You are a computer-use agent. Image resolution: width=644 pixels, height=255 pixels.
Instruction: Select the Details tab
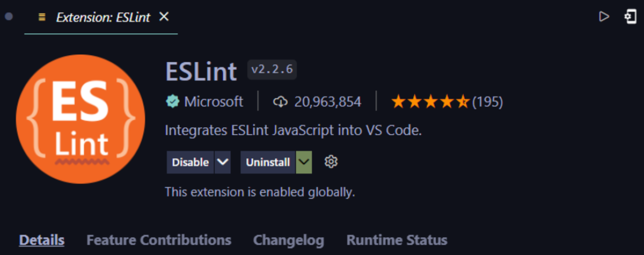tap(42, 239)
